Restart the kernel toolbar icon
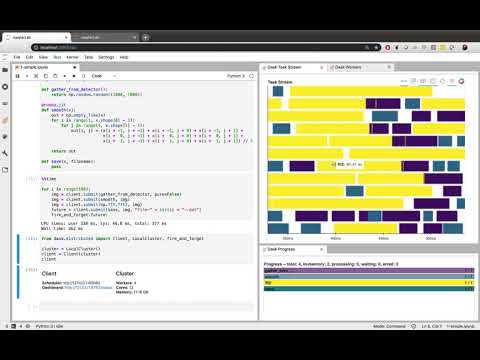The height and width of the screenshot is (360, 480). pyautogui.click(x=83, y=76)
